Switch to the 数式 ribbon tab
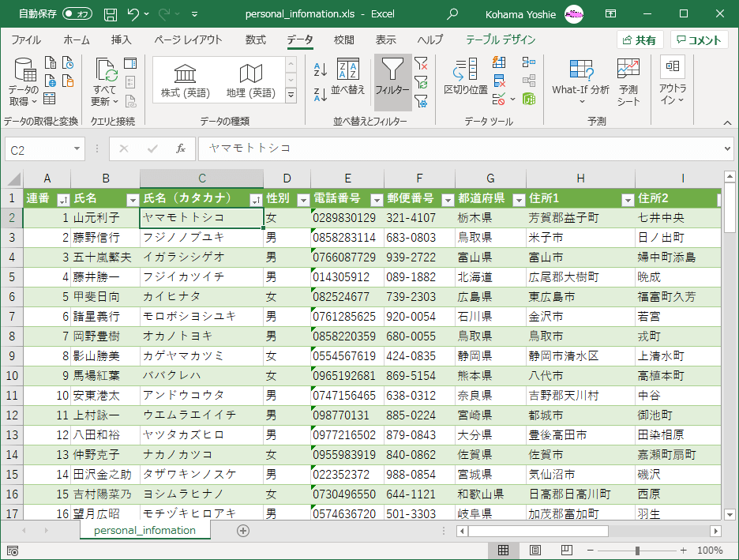 (x=256, y=40)
